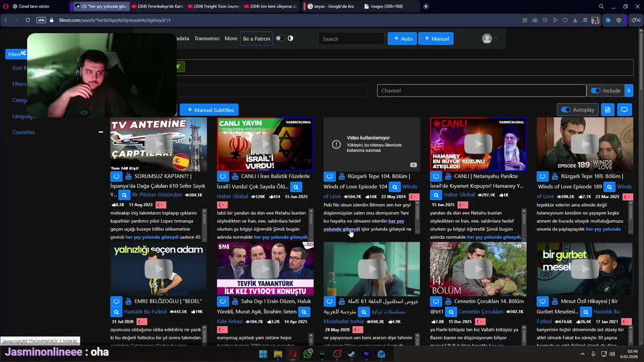The image size is (644, 362).
Task: Click YouTube icon on EMRE BELÖZOĞLU card
Action: [128, 301]
